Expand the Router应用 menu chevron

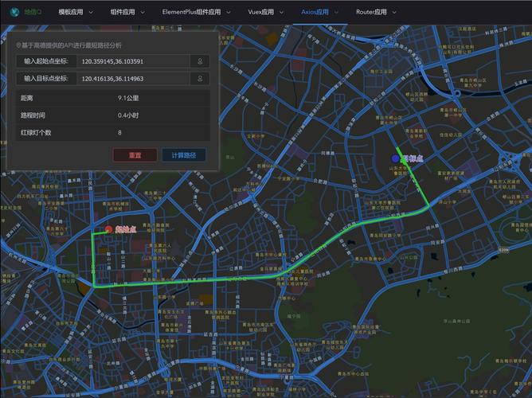pyautogui.click(x=394, y=12)
